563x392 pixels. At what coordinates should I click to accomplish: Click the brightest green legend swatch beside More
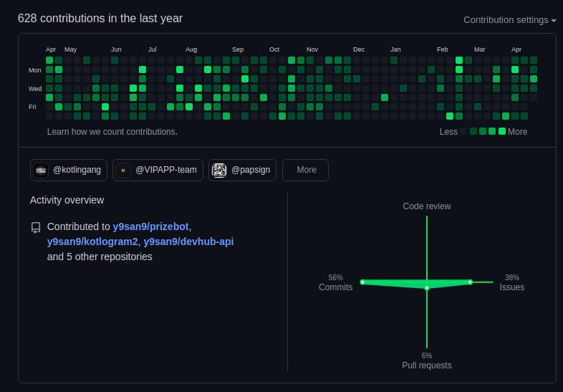pos(502,131)
